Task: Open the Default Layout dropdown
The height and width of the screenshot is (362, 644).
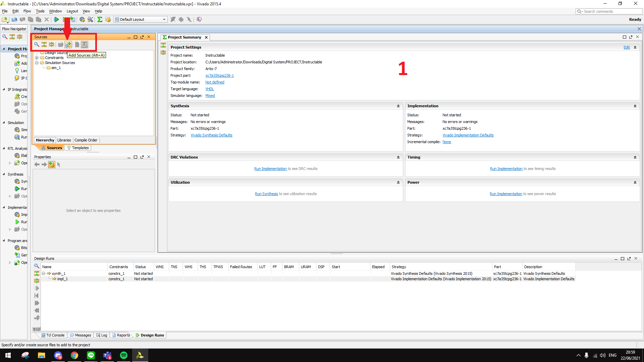Action: click(164, 19)
